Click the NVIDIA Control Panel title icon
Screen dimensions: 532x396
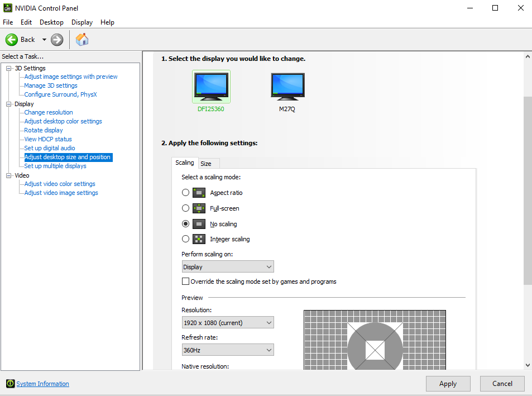point(7,8)
